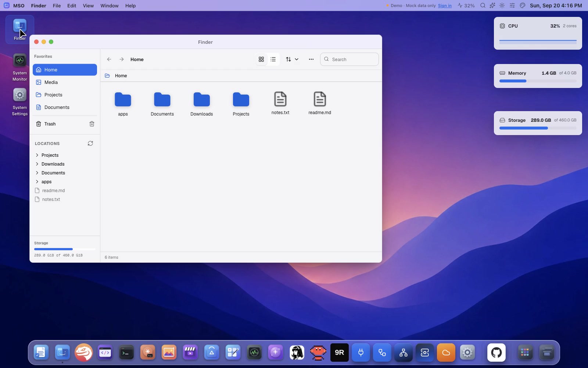588x368 pixels.
Task: Go forward with the right arrow
Action: [x=122, y=59]
